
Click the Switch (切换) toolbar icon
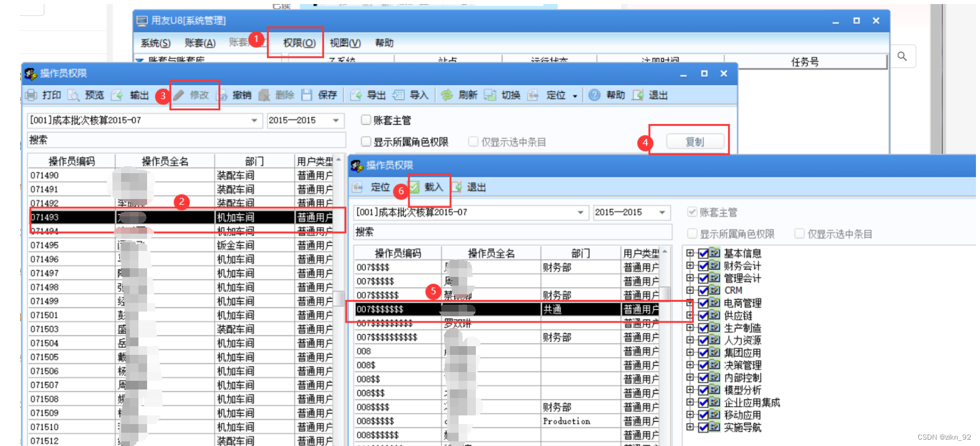click(x=490, y=95)
